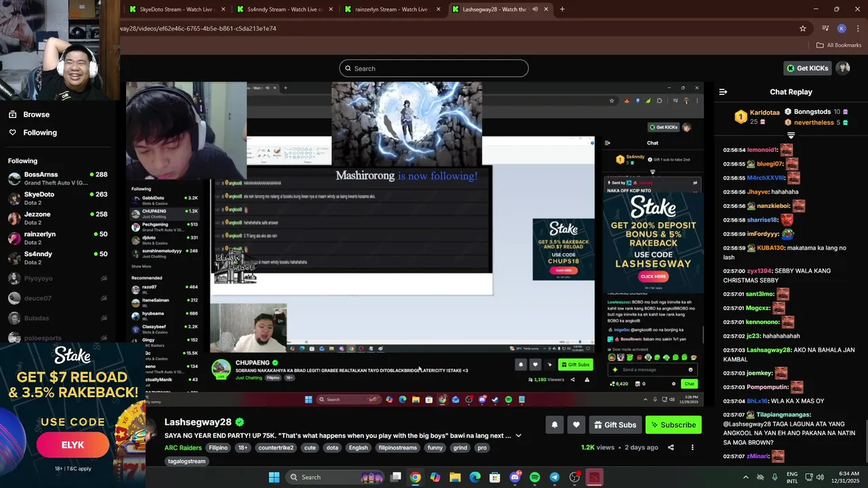Open File Explorer from the taskbar
This screenshot has width=868, height=488.
455,477
